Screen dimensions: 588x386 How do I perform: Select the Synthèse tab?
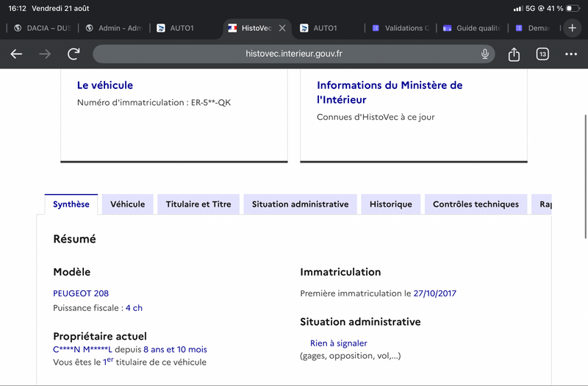click(x=71, y=204)
